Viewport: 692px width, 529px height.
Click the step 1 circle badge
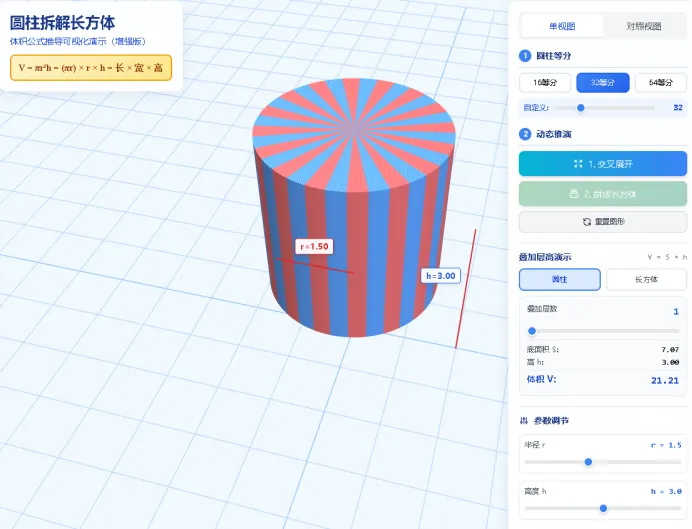pyautogui.click(x=525, y=56)
